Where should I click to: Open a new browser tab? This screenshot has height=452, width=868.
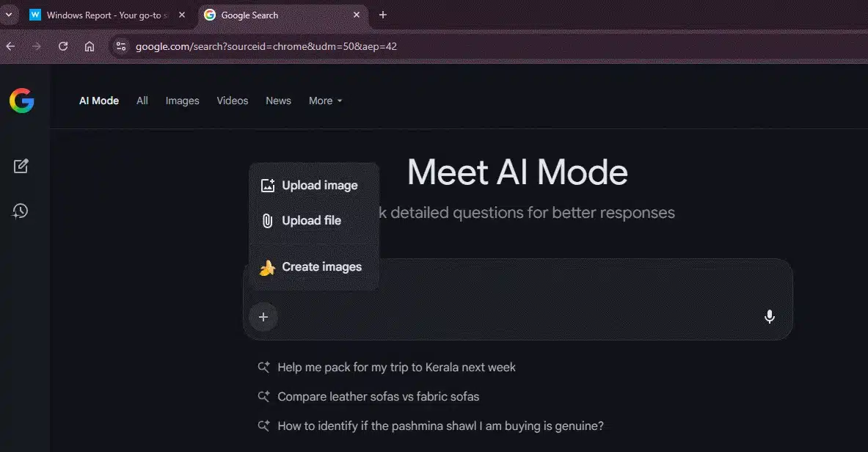click(383, 15)
